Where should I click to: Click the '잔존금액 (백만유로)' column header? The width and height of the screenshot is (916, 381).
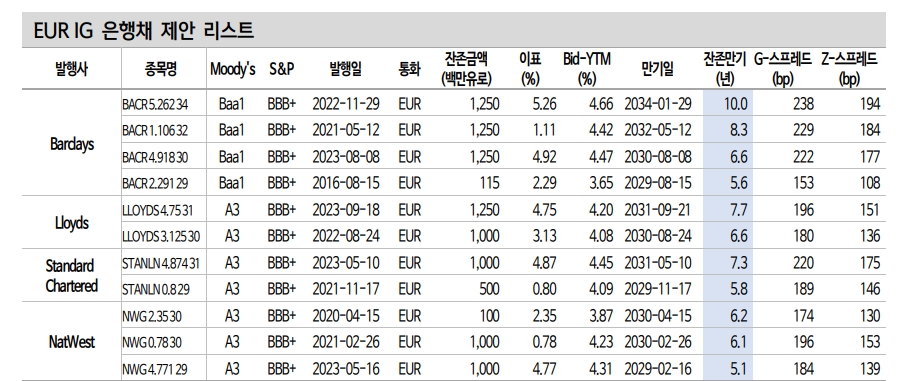pos(466,68)
